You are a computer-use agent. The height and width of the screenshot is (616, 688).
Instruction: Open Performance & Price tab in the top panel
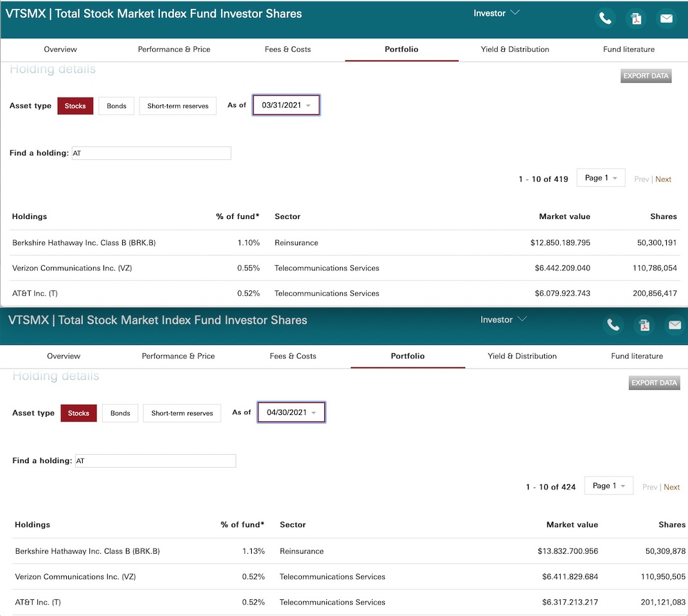pyautogui.click(x=174, y=49)
